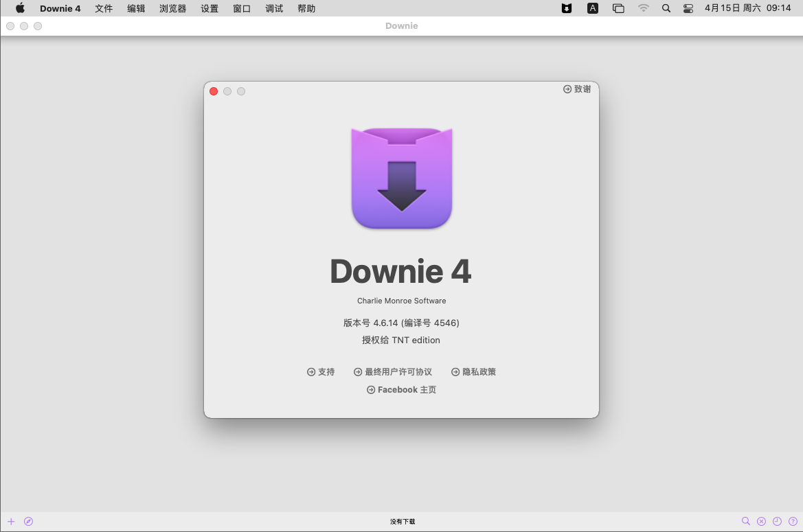Click the 支持 support link
This screenshot has width=803, height=532.
click(320, 371)
